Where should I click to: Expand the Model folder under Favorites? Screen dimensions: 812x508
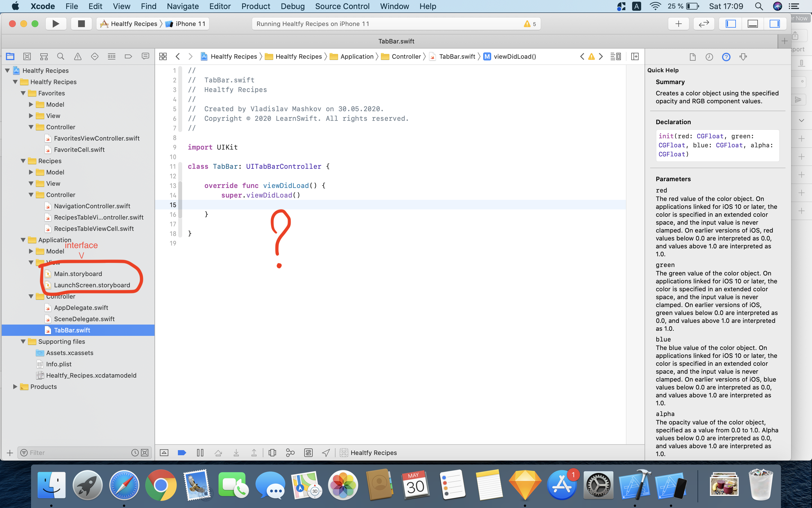(31, 104)
